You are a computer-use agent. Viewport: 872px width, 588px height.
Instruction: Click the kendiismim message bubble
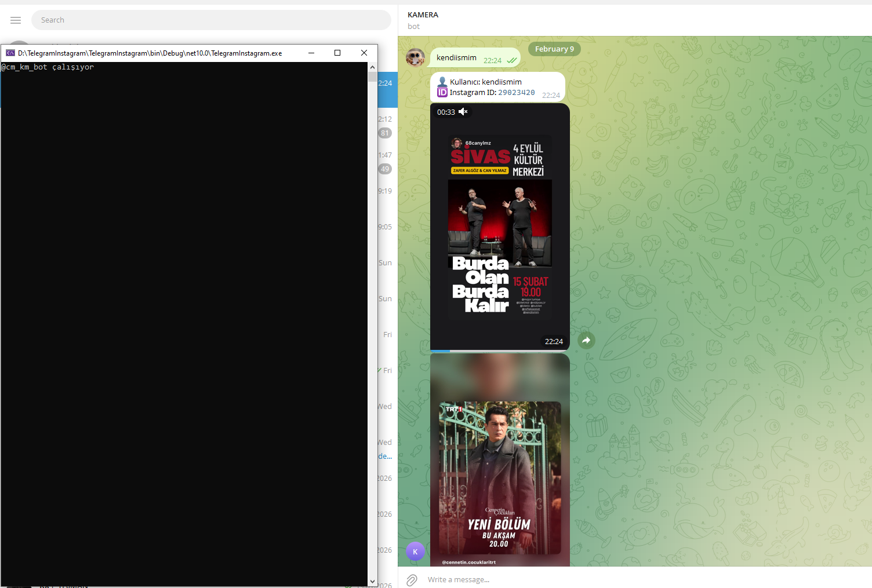475,58
